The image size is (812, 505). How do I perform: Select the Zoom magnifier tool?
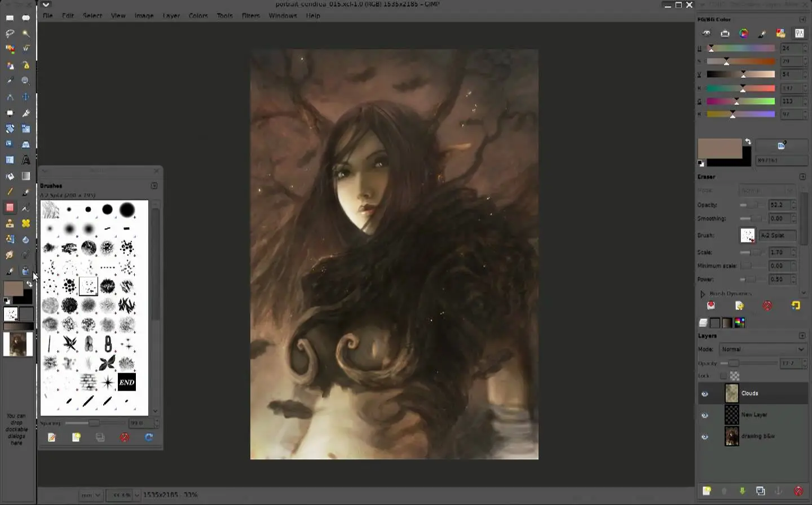pos(25,81)
